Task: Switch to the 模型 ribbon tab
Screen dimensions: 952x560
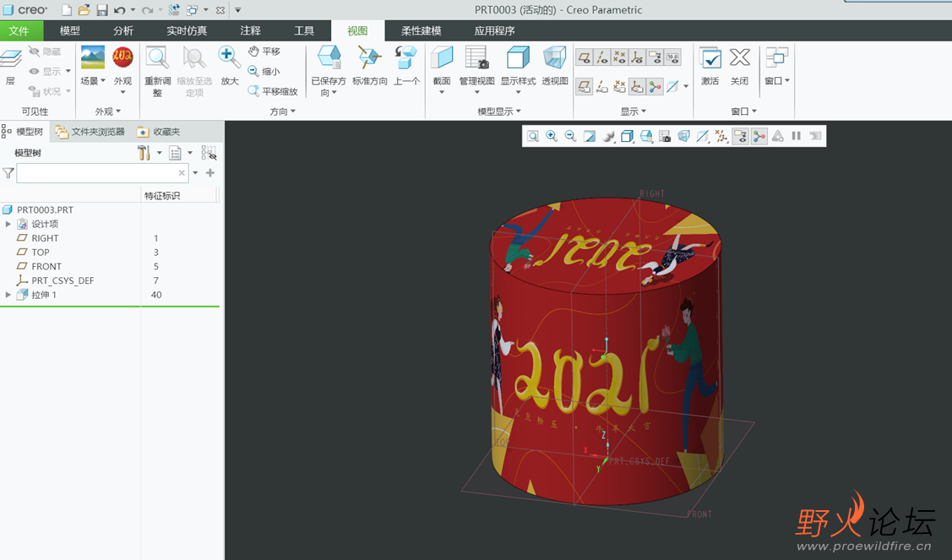Action: coord(70,30)
